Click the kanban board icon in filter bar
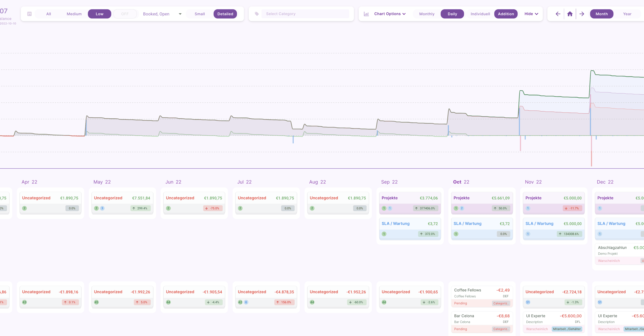 coord(29,14)
